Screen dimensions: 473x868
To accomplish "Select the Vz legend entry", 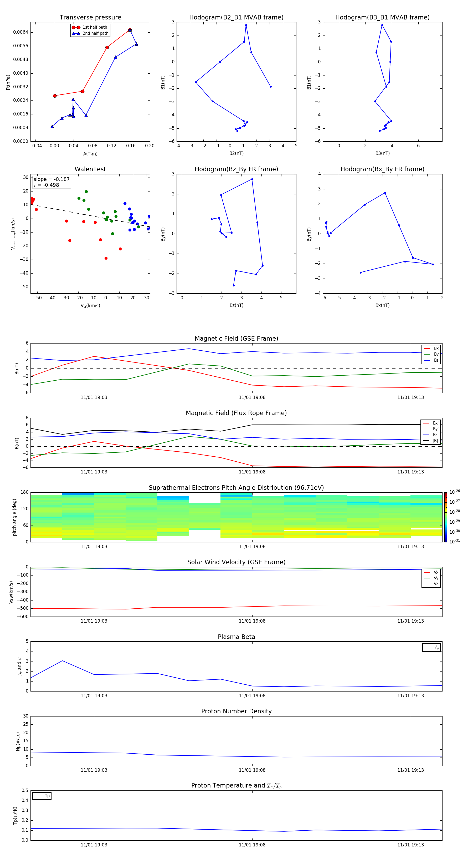I will 431,584.
